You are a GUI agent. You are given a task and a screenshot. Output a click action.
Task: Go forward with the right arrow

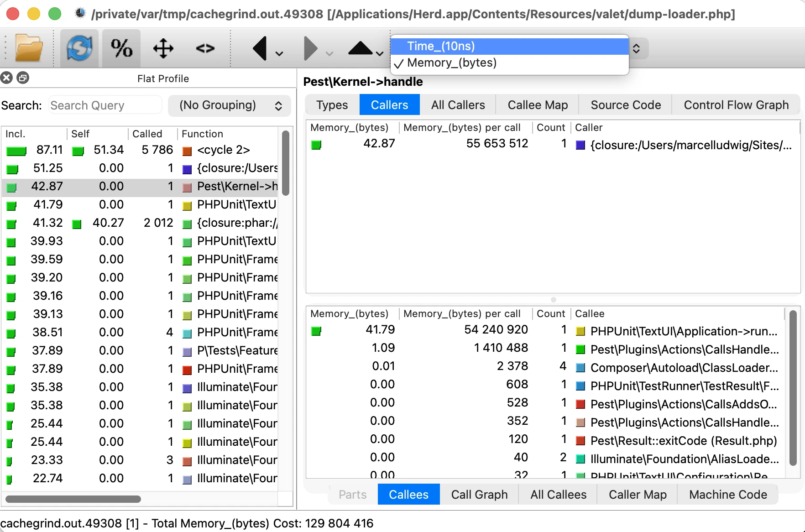(311, 48)
